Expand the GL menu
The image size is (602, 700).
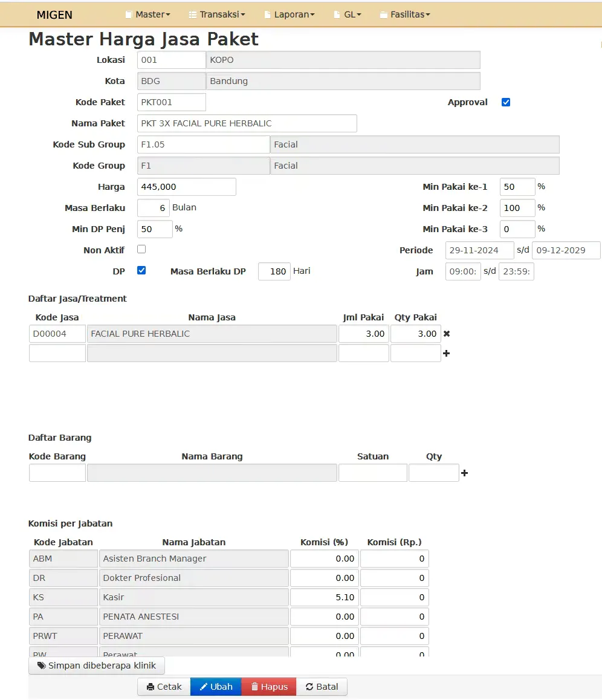[x=348, y=15]
